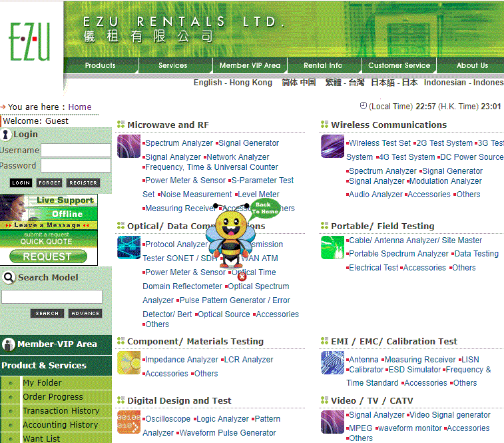Click the Order Progress bullet icon
This screenshot has height=443, width=504.
(11, 397)
